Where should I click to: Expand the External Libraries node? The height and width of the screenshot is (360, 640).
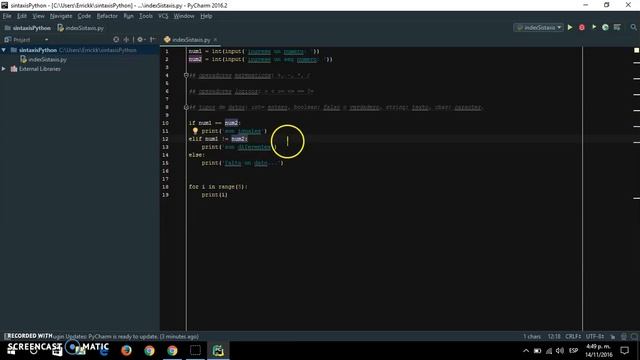4,69
